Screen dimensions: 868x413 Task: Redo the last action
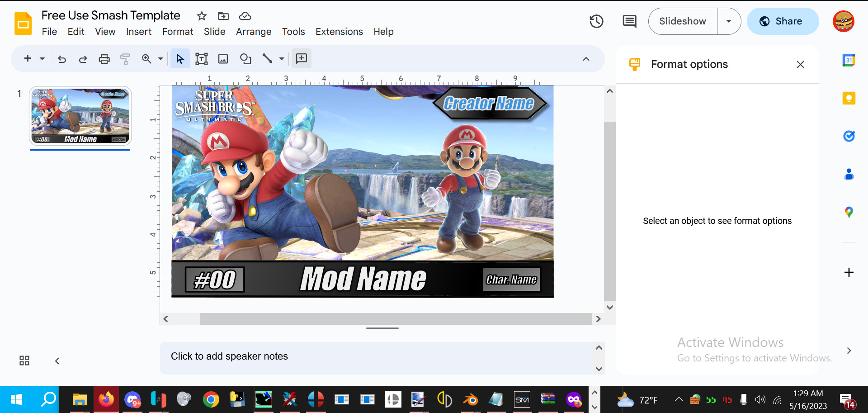pos(83,59)
